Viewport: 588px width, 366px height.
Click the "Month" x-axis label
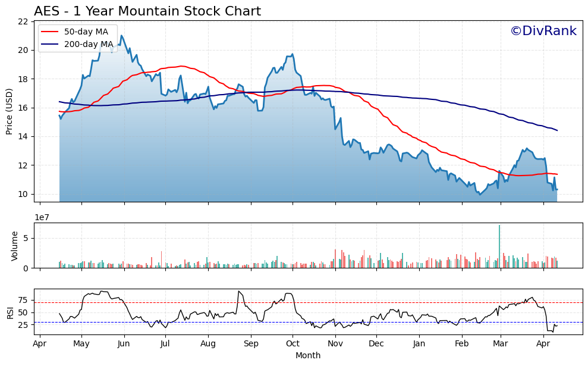pyautogui.click(x=308, y=355)
